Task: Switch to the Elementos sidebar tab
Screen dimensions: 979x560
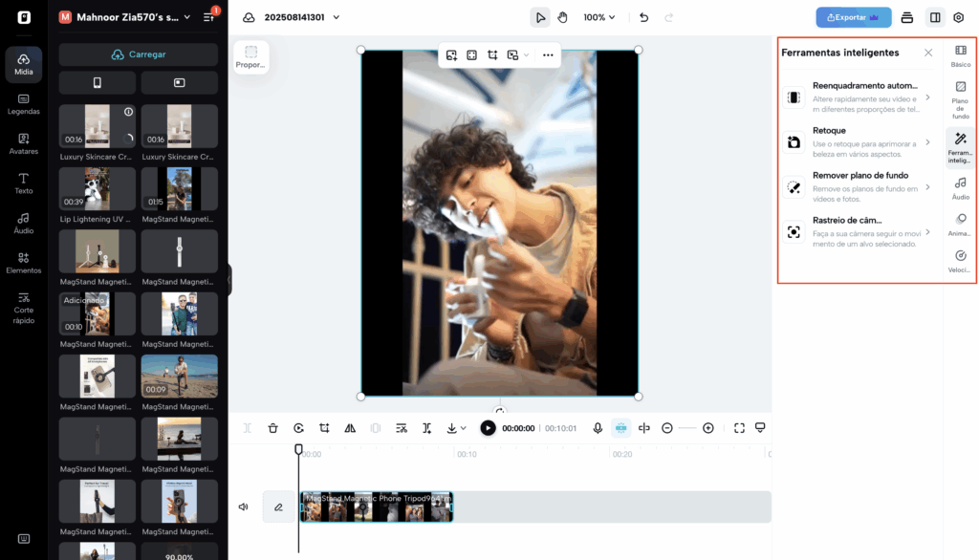Action: tap(24, 262)
